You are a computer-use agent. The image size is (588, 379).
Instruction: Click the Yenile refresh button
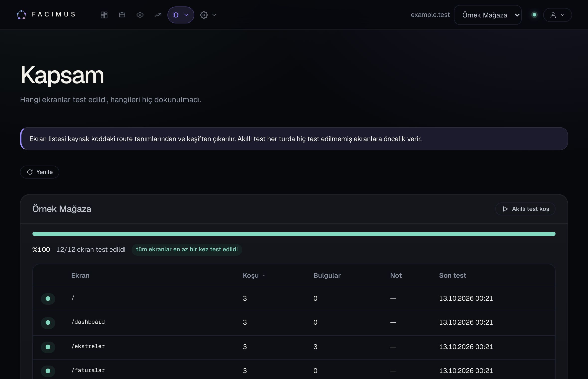[x=40, y=172]
